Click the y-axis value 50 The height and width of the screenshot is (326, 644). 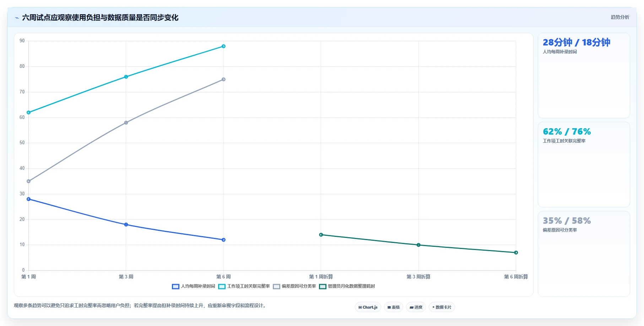click(x=22, y=143)
